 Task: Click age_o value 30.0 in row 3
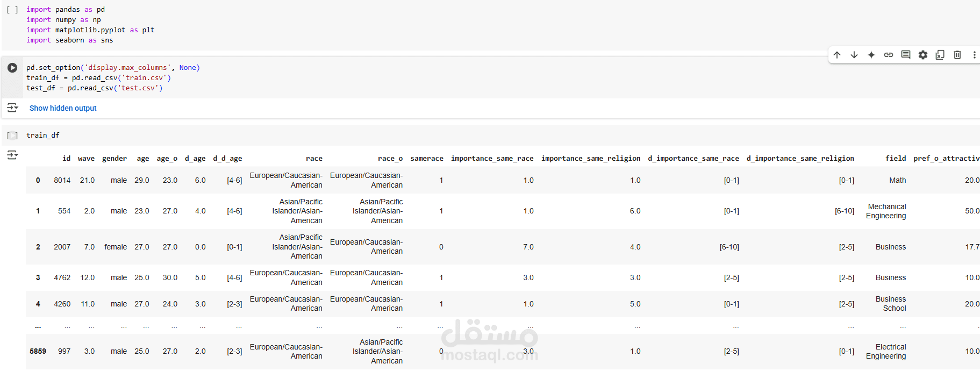[170, 277]
